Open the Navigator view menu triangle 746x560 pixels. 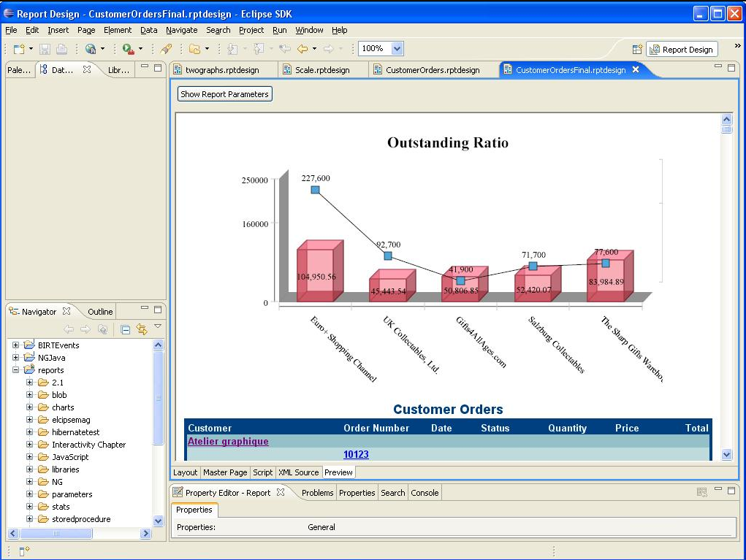(158, 326)
